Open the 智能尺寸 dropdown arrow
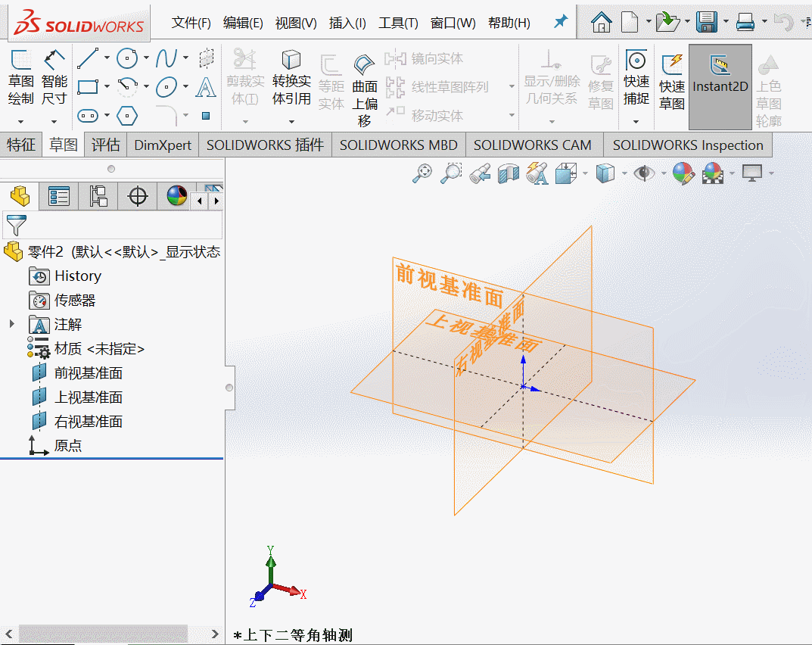This screenshot has width=812, height=645. (x=54, y=122)
